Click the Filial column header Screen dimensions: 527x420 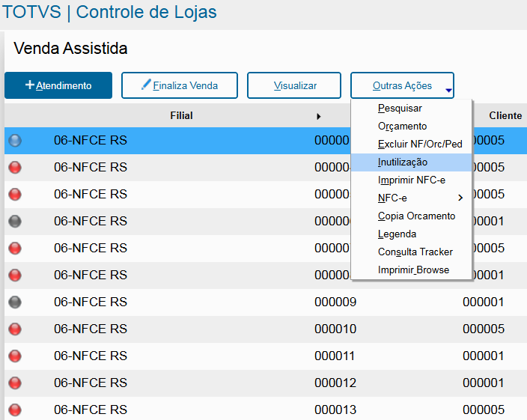pyautogui.click(x=181, y=115)
